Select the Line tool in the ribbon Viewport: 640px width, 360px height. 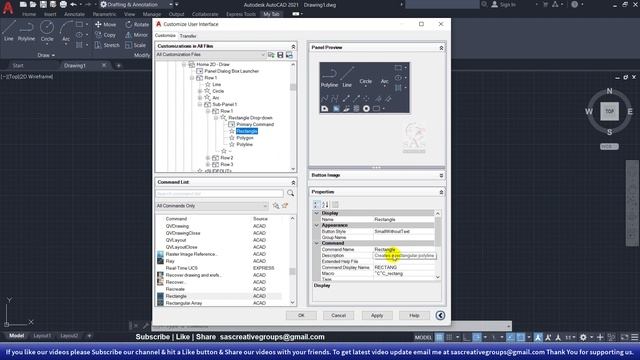pos(9,31)
